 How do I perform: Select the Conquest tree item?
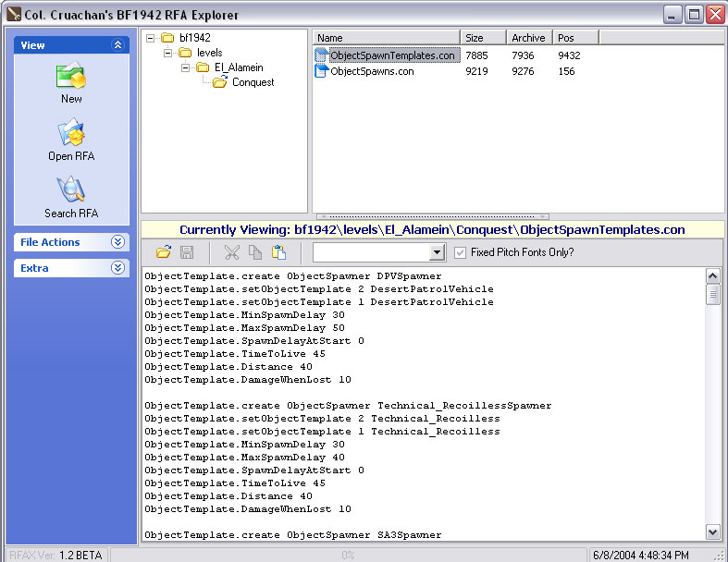pos(253,82)
